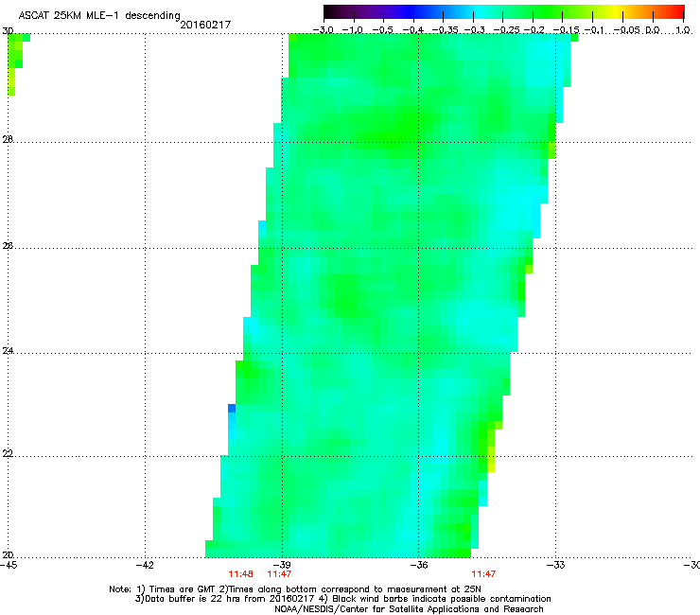
Task: Click the longitude label "-39" on the x-axis
Action: pos(282,566)
